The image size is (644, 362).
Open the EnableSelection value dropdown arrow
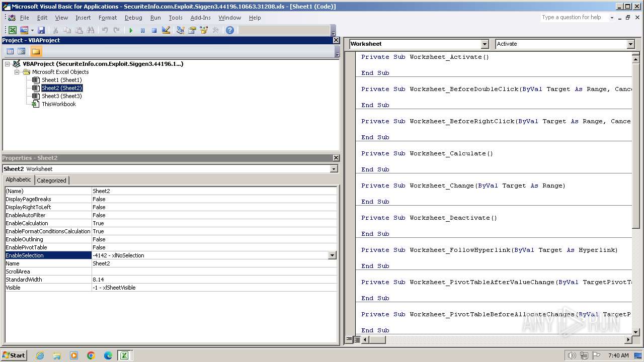tap(332, 255)
